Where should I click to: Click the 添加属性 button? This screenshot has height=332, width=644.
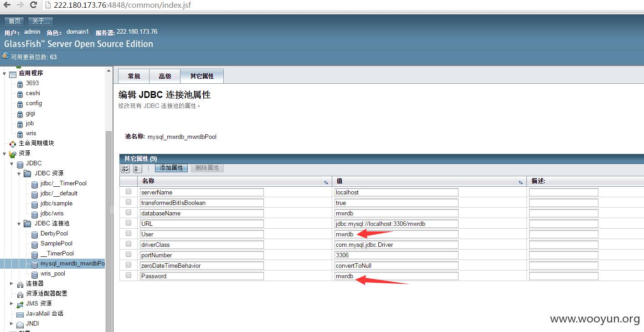click(171, 168)
